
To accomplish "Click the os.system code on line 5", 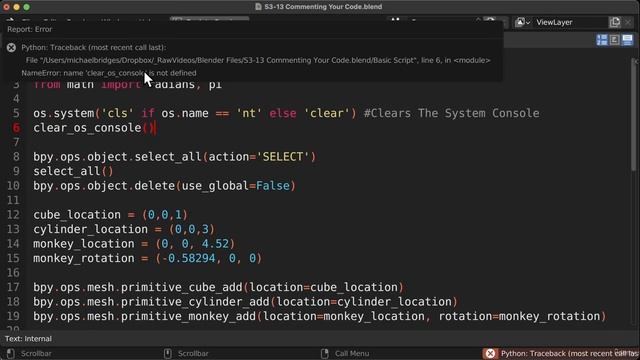I will click(195, 113).
